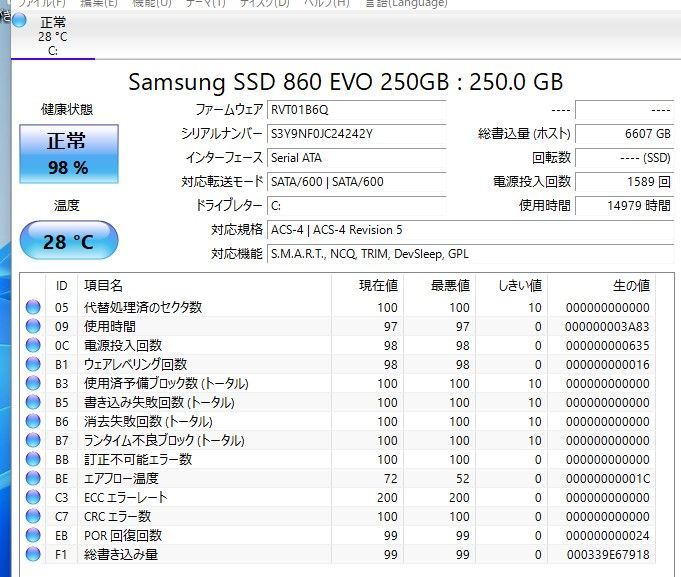Open the ファイル(F) menu
Screen dimensions: 681x577
coord(42,3)
